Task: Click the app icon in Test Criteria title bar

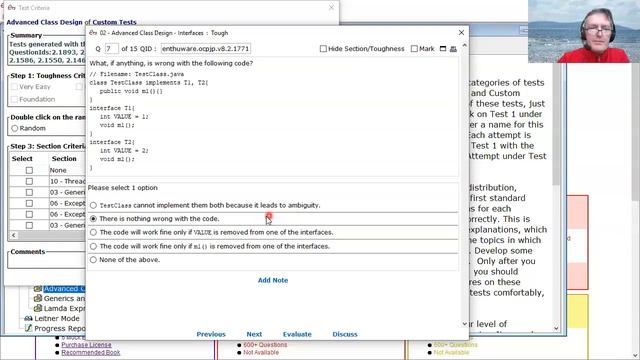Action: point(11,8)
